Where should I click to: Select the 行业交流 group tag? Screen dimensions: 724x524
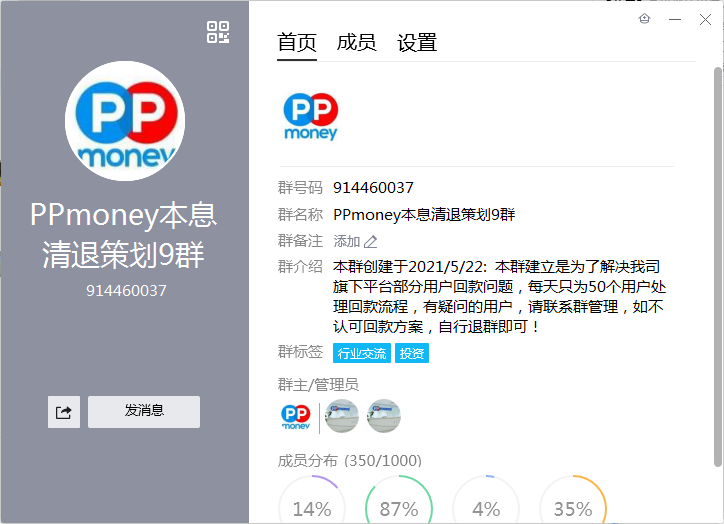[362, 353]
